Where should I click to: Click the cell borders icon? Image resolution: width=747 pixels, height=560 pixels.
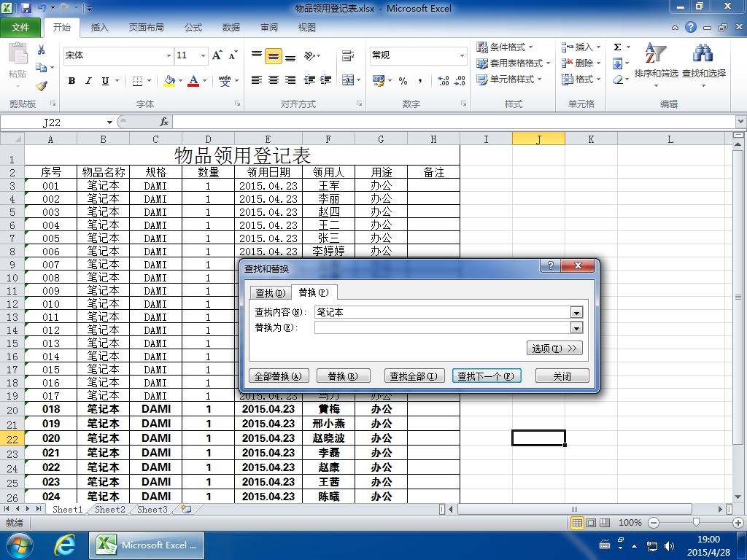point(137,81)
